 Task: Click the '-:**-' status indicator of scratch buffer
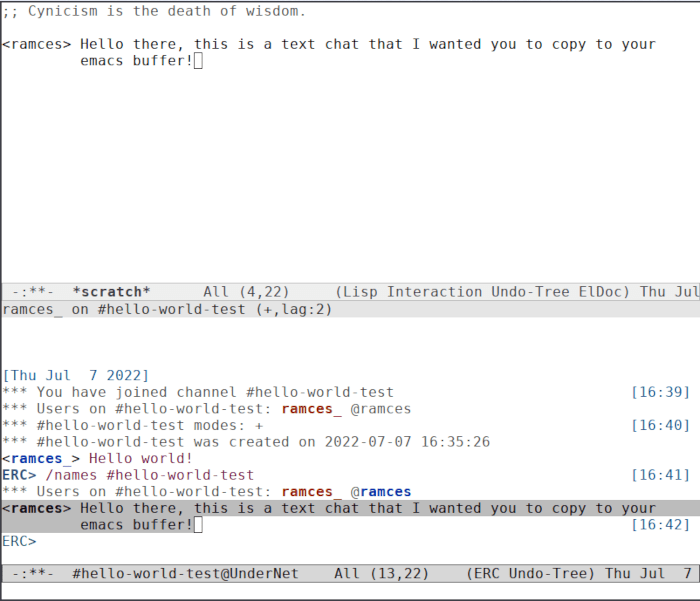tap(33, 292)
